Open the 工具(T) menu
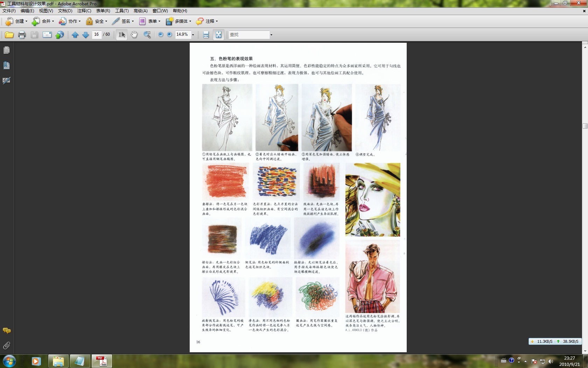This screenshot has width=588, height=368. [x=122, y=11]
